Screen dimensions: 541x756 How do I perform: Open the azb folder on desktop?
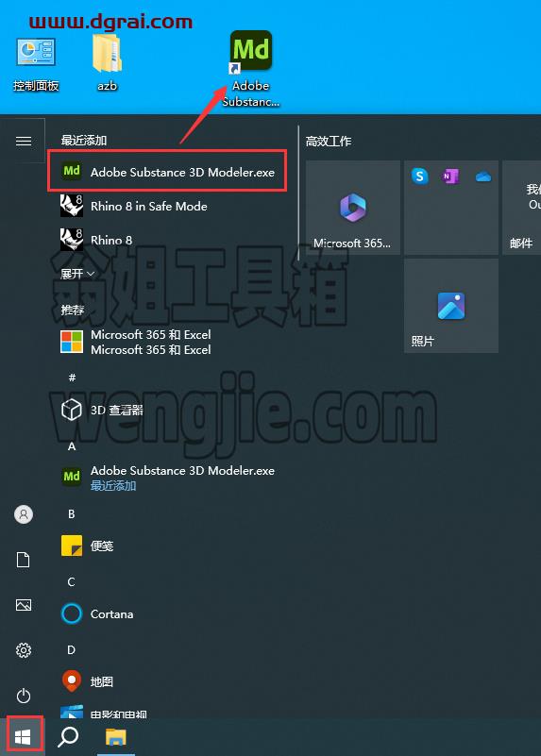(107, 62)
